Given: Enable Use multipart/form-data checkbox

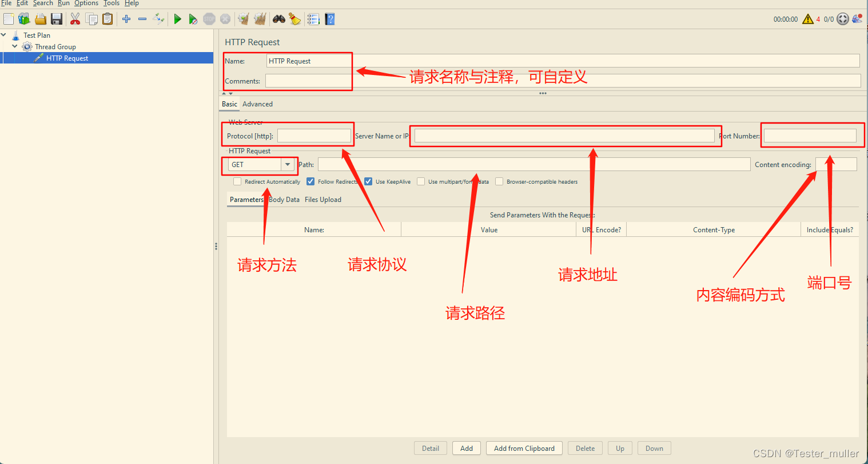Looking at the screenshot, I should pyautogui.click(x=421, y=181).
